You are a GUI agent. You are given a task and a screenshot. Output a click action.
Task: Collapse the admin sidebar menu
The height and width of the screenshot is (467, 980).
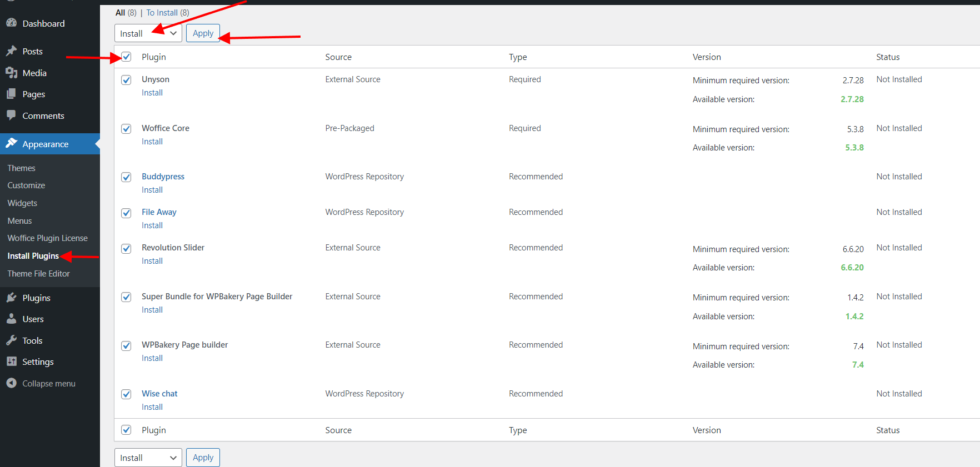point(48,384)
